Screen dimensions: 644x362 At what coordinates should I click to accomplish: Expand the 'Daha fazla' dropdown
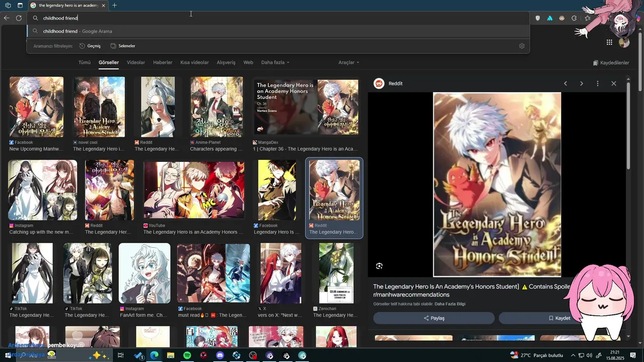pos(275,62)
